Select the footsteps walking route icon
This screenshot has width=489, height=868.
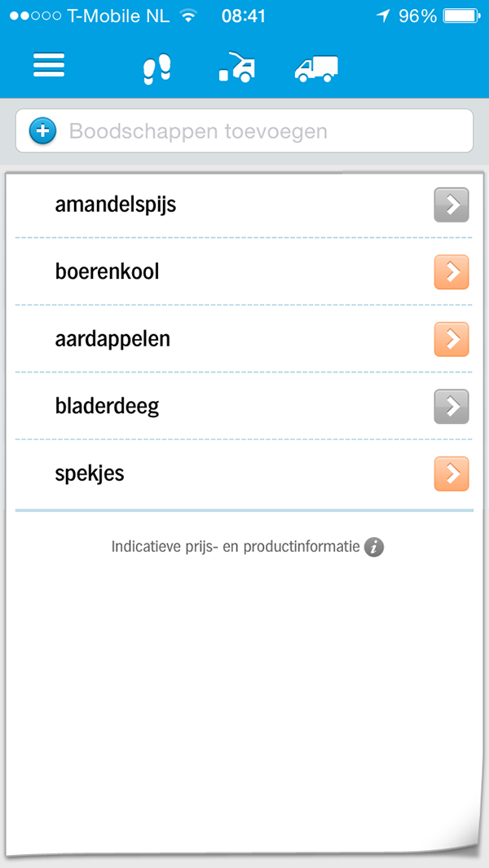click(157, 69)
